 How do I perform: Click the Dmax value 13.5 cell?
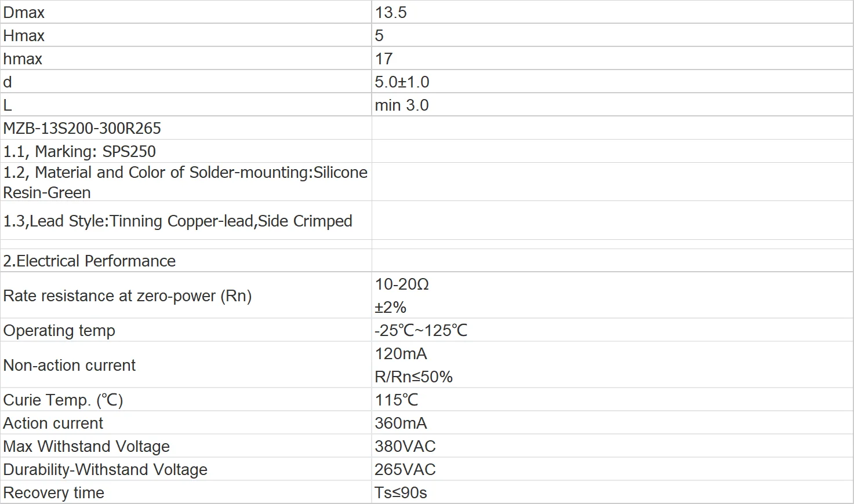(x=391, y=12)
